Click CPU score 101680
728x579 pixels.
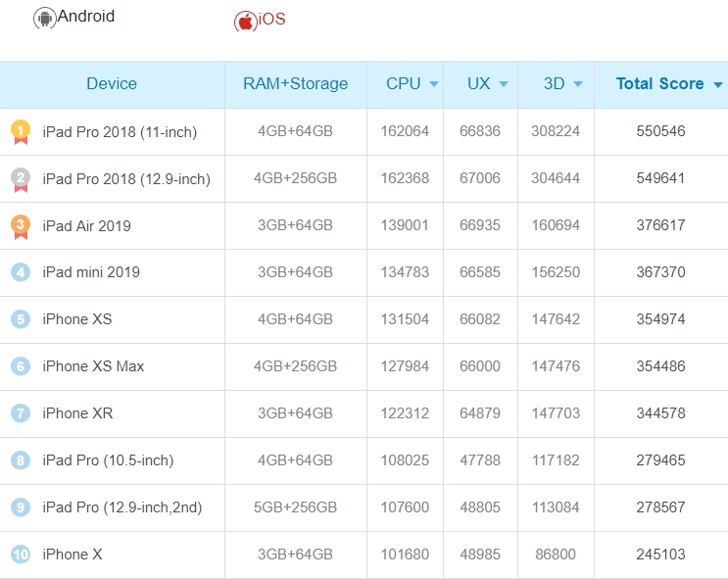pos(405,555)
